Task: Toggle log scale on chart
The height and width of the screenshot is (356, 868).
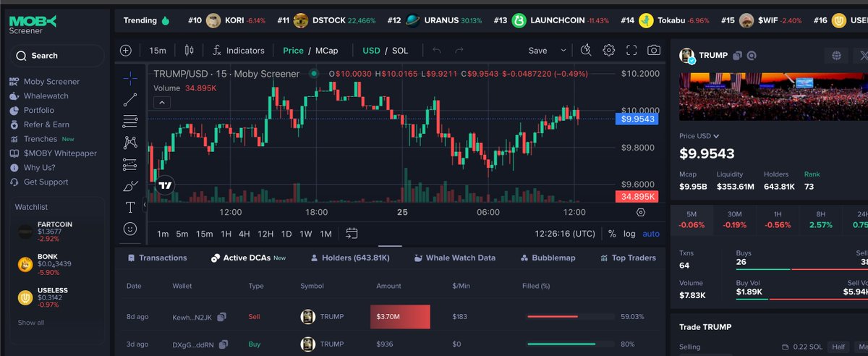Action: click(x=629, y=234)
